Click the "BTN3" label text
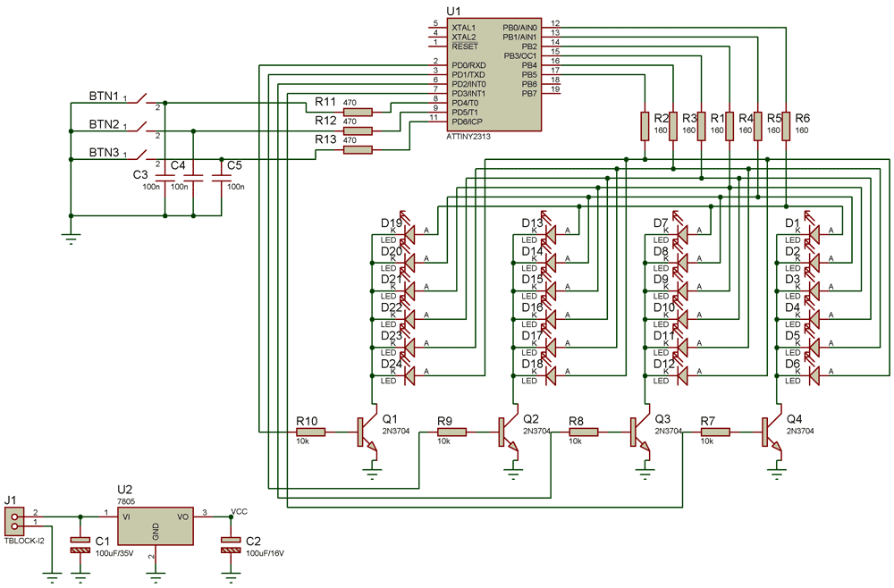 [104, 152]
